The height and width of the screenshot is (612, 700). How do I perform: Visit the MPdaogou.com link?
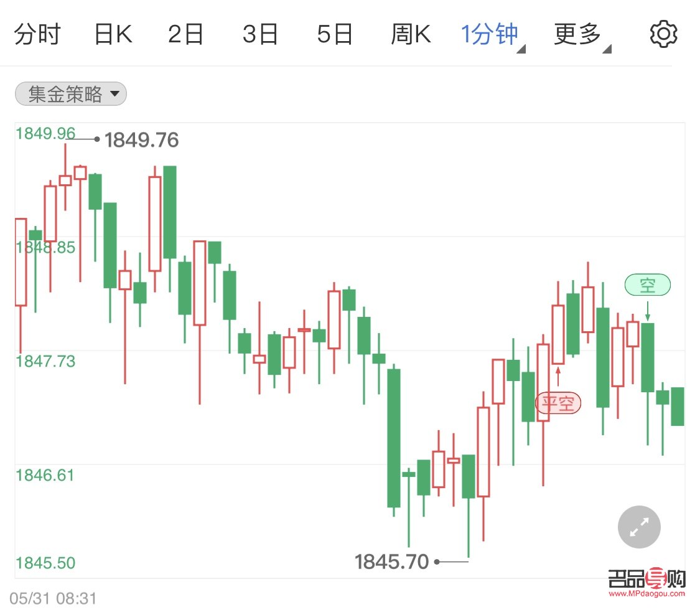pos(646,593)
